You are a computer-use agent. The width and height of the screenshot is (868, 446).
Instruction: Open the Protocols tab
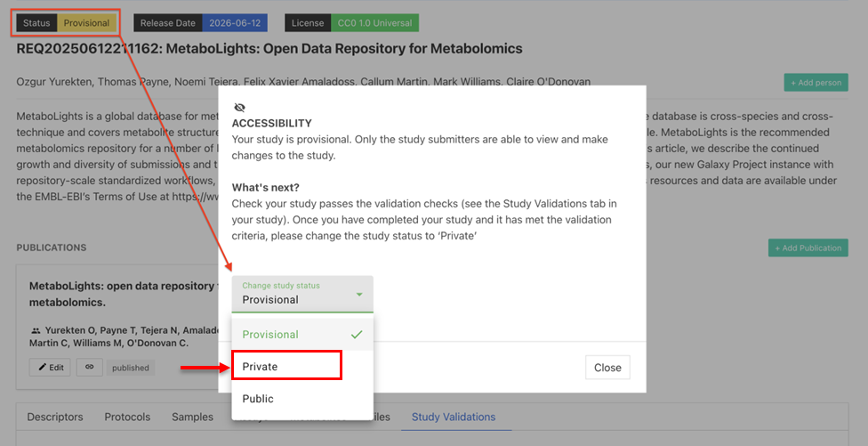click(x=127, y=417)
